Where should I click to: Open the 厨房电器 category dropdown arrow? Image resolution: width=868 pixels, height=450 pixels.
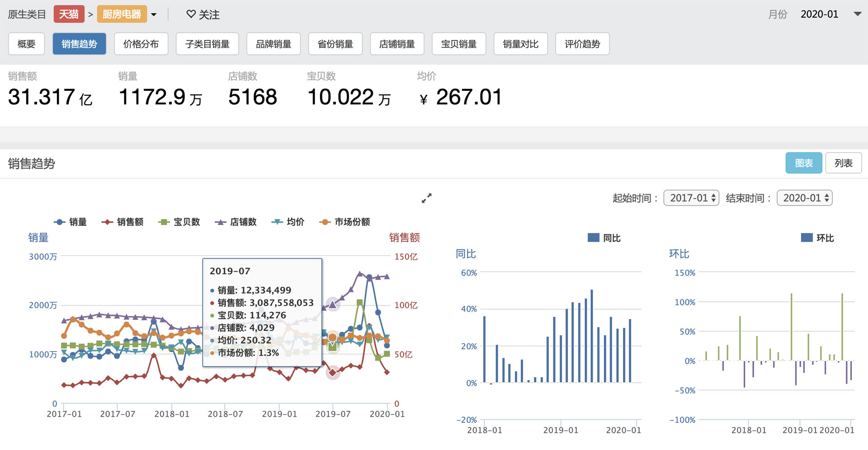(x=154, y=14)
